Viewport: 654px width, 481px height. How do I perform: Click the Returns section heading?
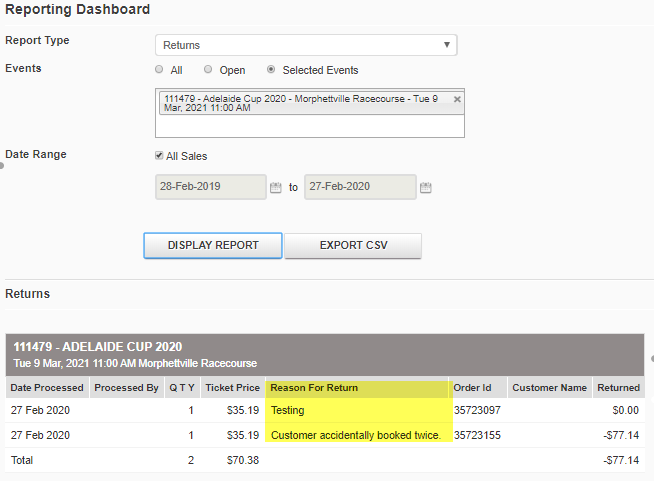coord(28,294)
